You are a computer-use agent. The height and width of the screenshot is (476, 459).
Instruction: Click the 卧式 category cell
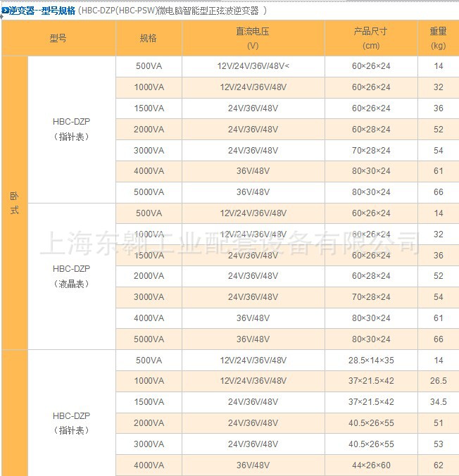click(x=15, y=203)
